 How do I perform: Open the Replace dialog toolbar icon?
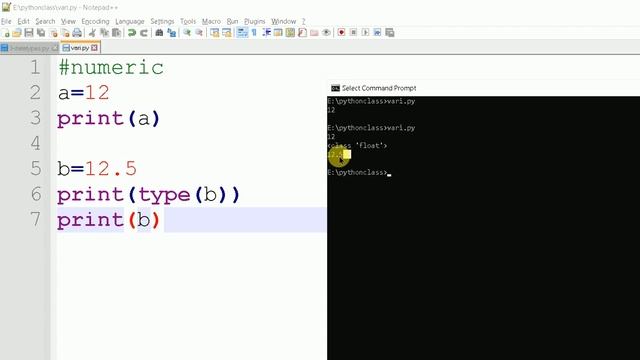click(x=171, y=33)
